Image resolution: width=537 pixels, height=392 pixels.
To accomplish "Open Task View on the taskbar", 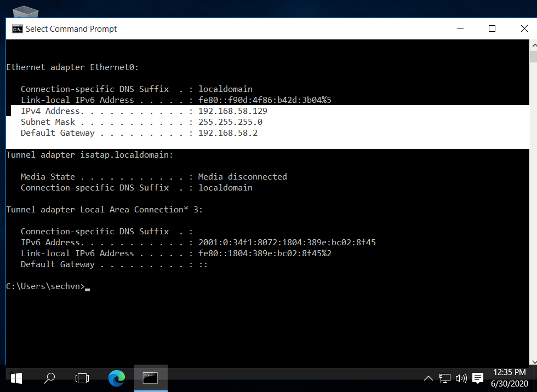I will (82, 378).
